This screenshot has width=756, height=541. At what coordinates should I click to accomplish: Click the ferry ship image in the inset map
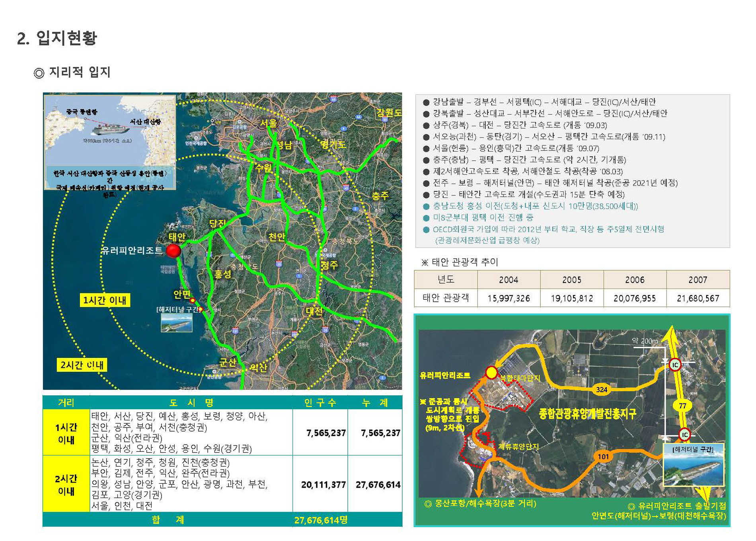pyautogui.click(x=110, y=129)
